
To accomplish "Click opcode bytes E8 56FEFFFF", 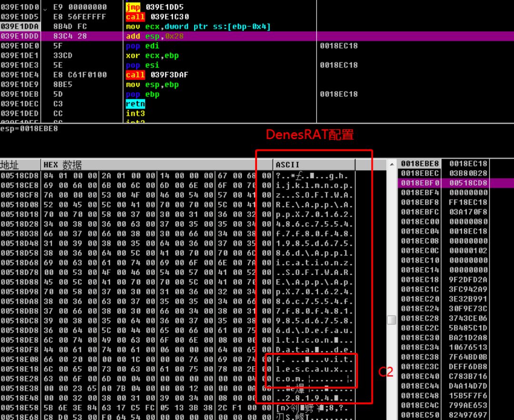I will pos(79,17).
